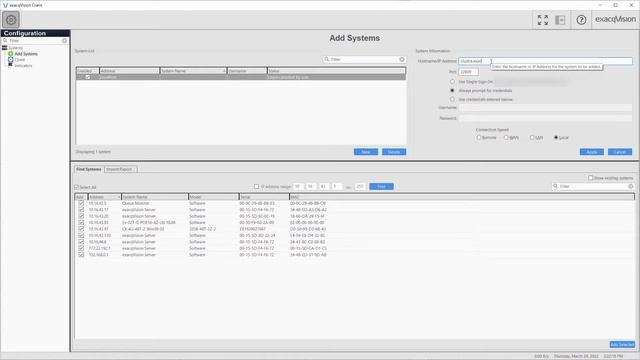Minimize the exacqVision Client window
The width and height of the screenshot is (640, 360).
tap(600, 5)
